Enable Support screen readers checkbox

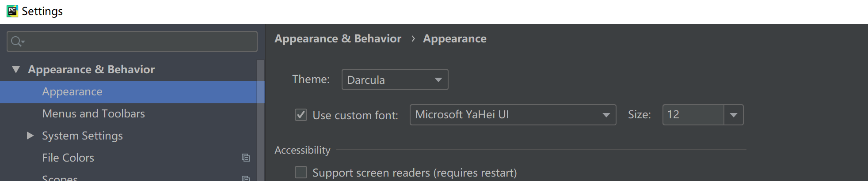tap(301, 172)
